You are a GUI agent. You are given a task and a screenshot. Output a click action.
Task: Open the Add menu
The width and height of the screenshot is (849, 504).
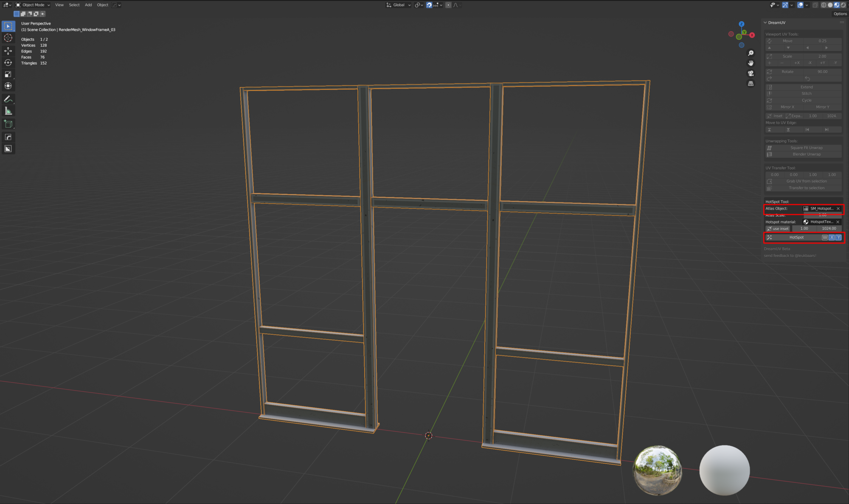point(88,5)
